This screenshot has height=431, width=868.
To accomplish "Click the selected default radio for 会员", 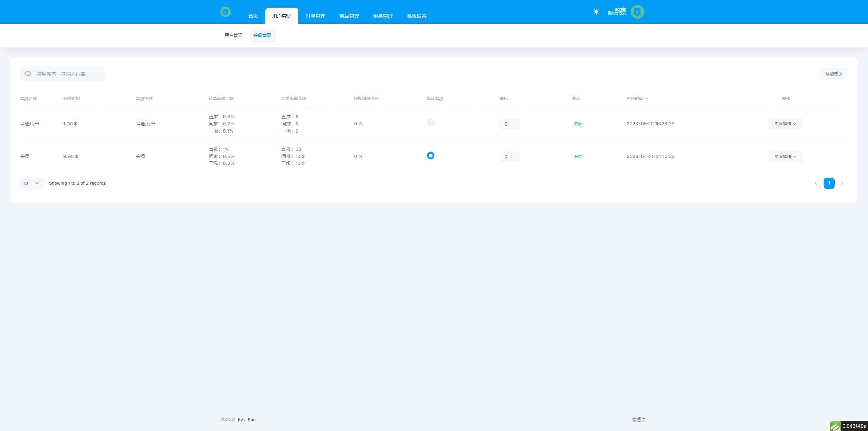I will pyautogui.click(x=430, y=156).
